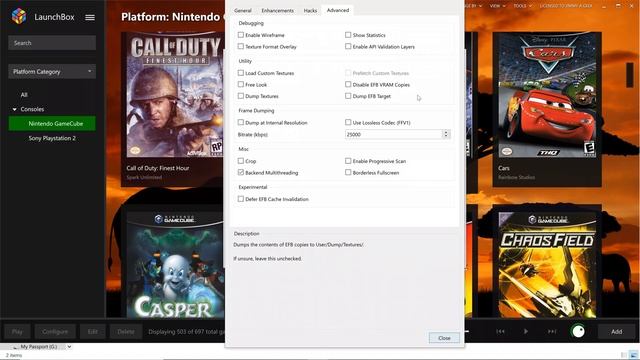Image resolution: width=640 pixels, height=360 pixels.
Task: Increase bitrate with stepper up arrow
Action: pos(446,132)
